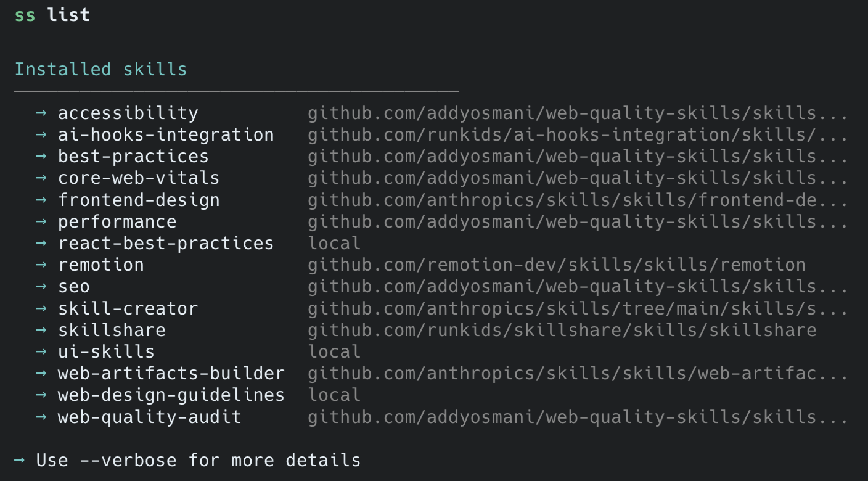Click the Installed skills heading

click(x=100, y=69)
